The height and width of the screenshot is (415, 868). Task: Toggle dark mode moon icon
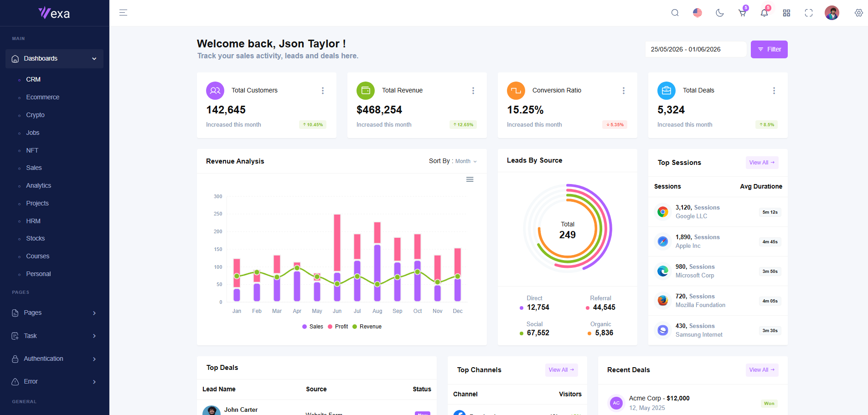(720, 13)
